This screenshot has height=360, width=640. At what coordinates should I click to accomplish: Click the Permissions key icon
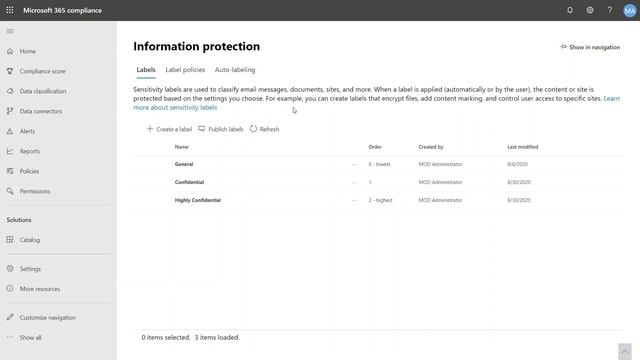[10, 191]
